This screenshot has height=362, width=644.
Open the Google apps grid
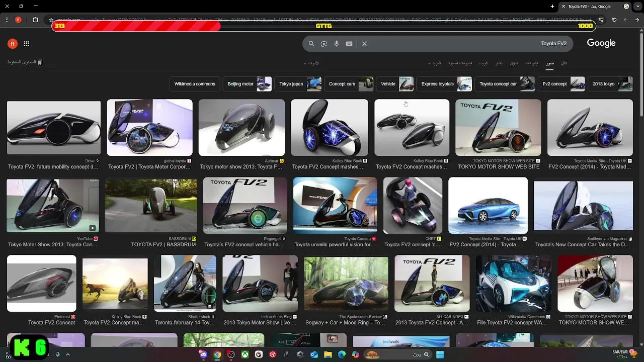coord(26,44)
